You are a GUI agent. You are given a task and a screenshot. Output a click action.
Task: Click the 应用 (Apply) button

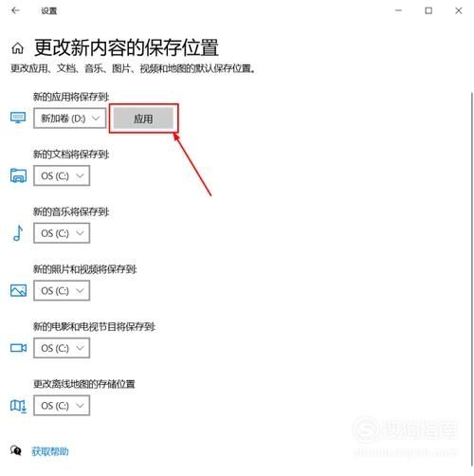[x=143, y=119]
